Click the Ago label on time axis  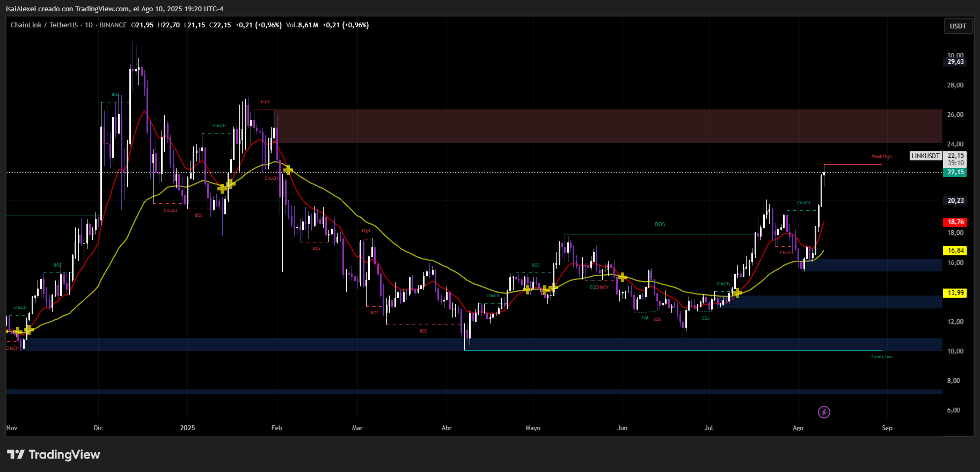click(x=798, y=428)
